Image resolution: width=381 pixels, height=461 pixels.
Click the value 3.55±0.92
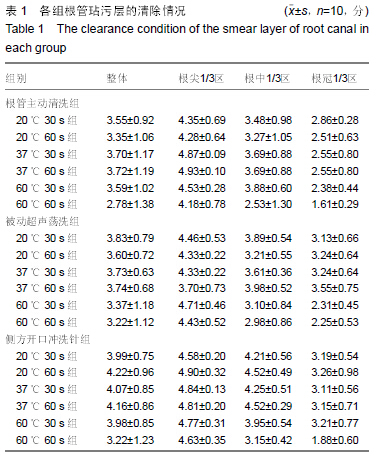(x=130, y=120)
